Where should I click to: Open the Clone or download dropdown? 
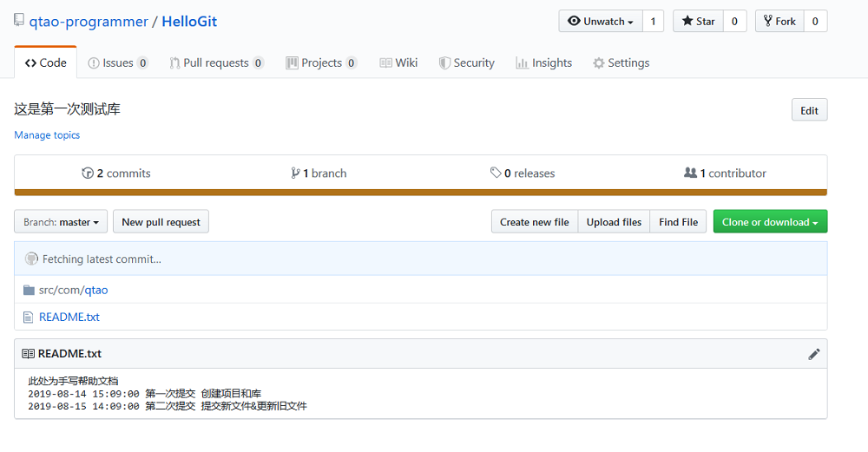770,222
